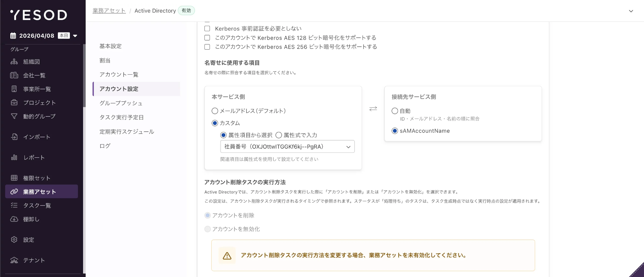Select the メールアドレス(デフォルト) radio option

[215, 111]
